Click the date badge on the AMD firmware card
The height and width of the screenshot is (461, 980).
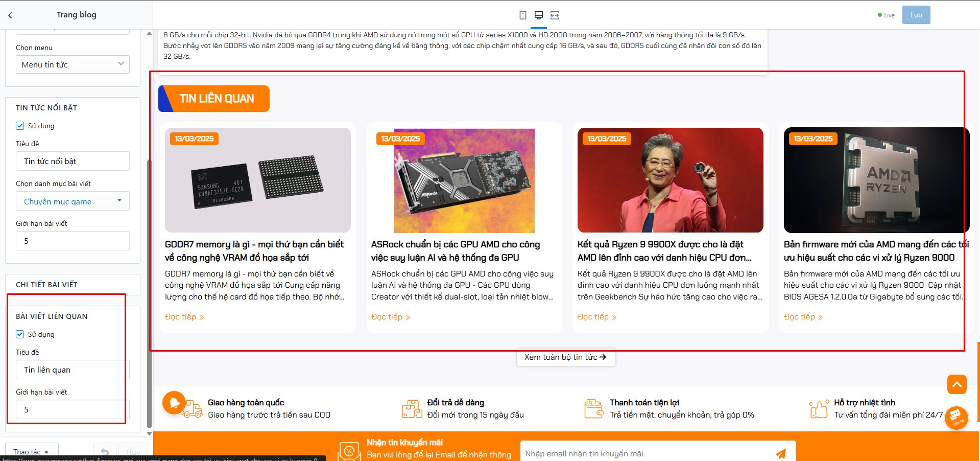click(x=814, y=139)
